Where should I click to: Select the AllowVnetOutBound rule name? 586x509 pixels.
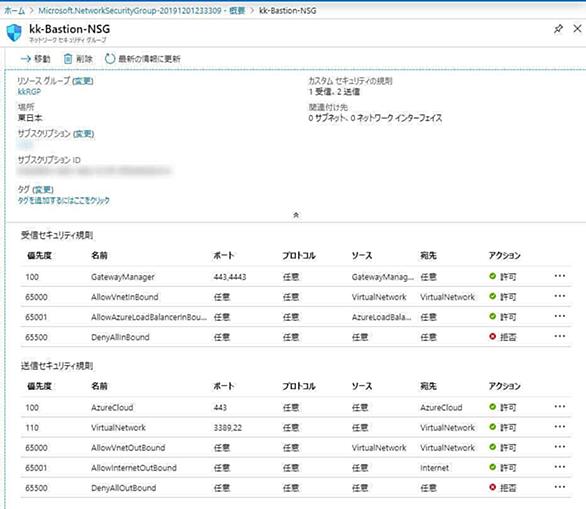128,448
